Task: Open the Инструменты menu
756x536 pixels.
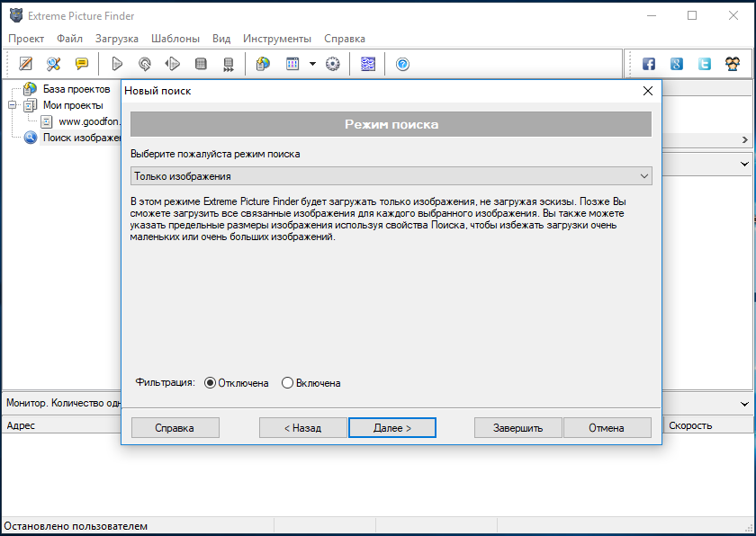Action: pos(276,39)
